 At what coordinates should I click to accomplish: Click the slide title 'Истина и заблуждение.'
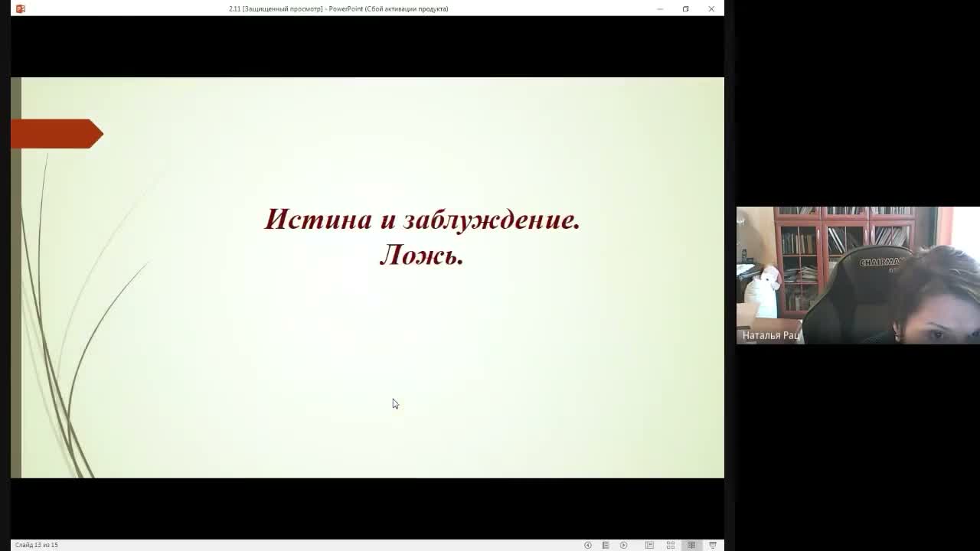click(x=422, y=220)
